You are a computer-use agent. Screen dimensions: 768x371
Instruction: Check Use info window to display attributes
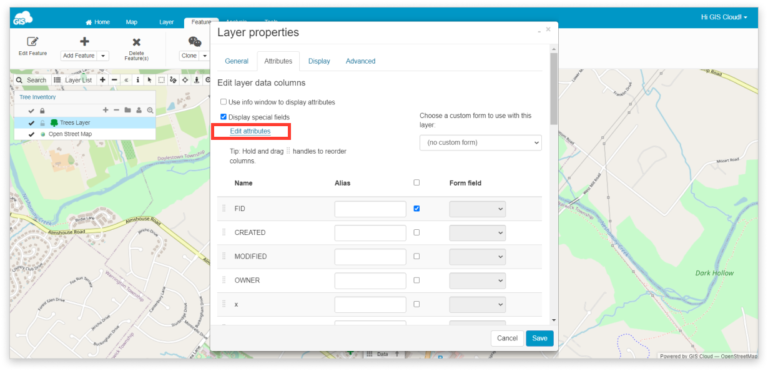(223, 102)
